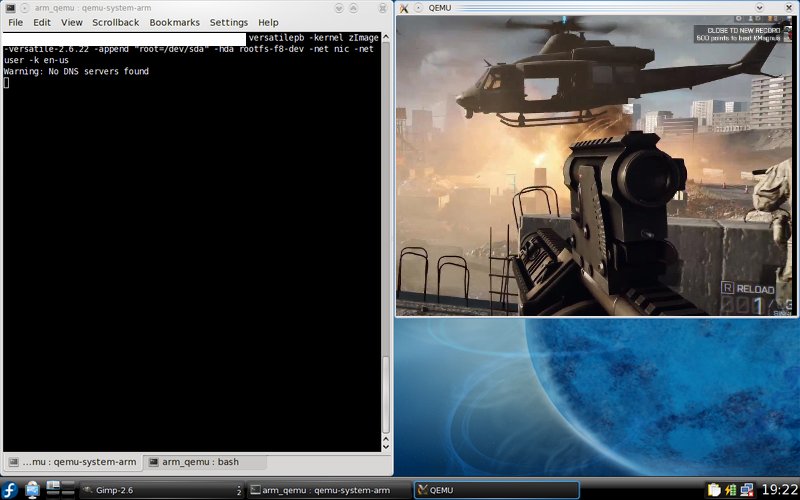This screenshot has height=500, width=800.
Task: Open the power management tray icon
Action: tap(730, 490)
